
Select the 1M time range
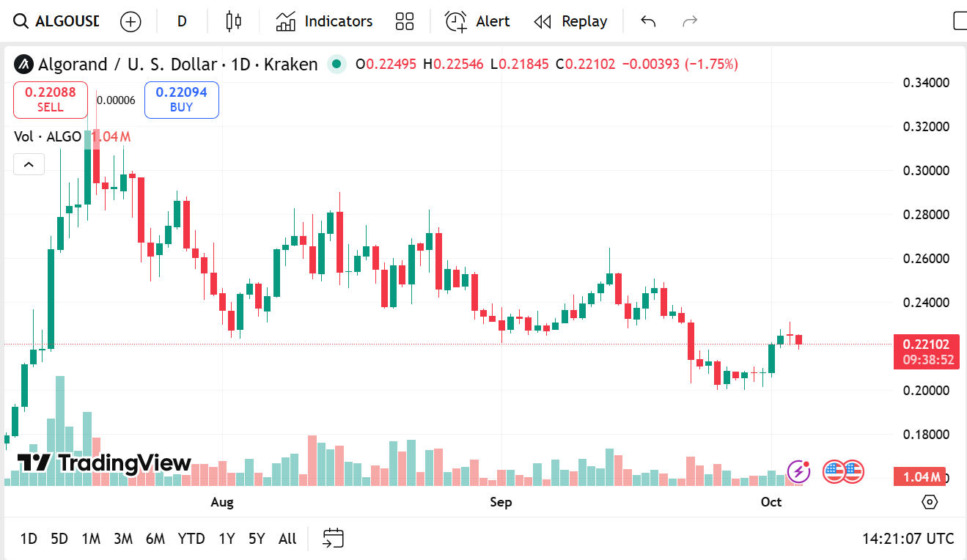pos(91,539)
